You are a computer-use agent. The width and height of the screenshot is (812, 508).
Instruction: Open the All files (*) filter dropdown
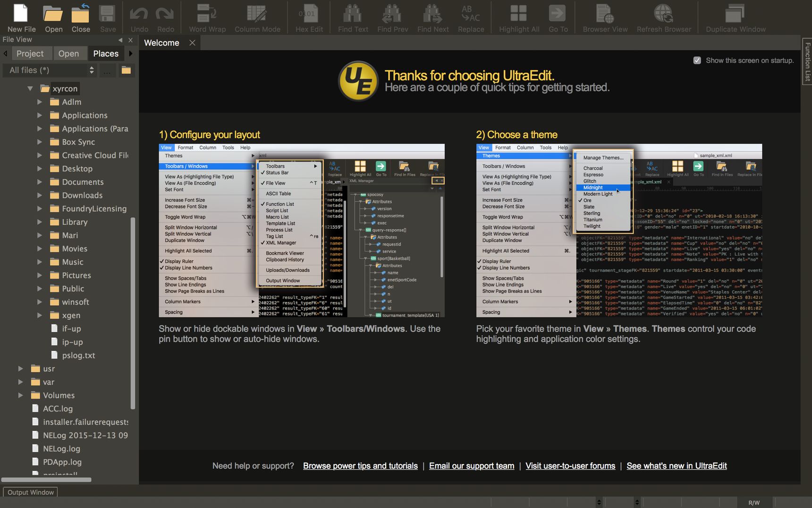coord(51,70)
